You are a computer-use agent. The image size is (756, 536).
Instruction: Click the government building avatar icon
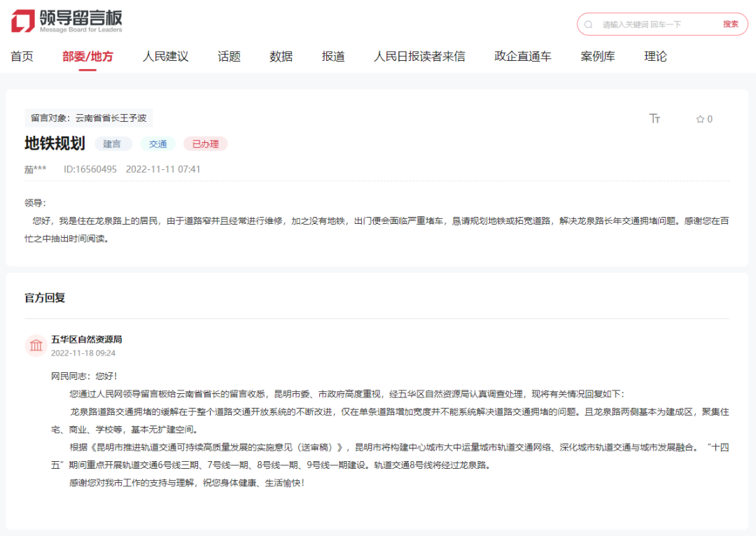point(36,346)
